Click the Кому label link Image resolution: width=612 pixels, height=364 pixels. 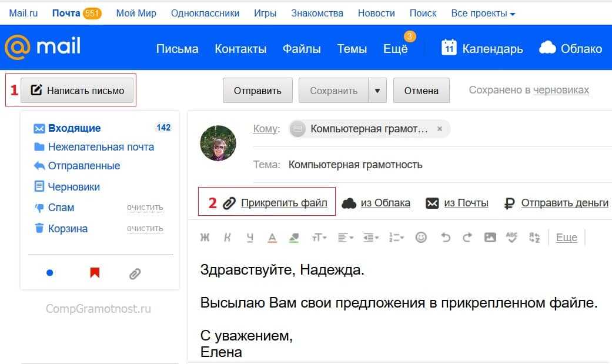click(266, 129)
